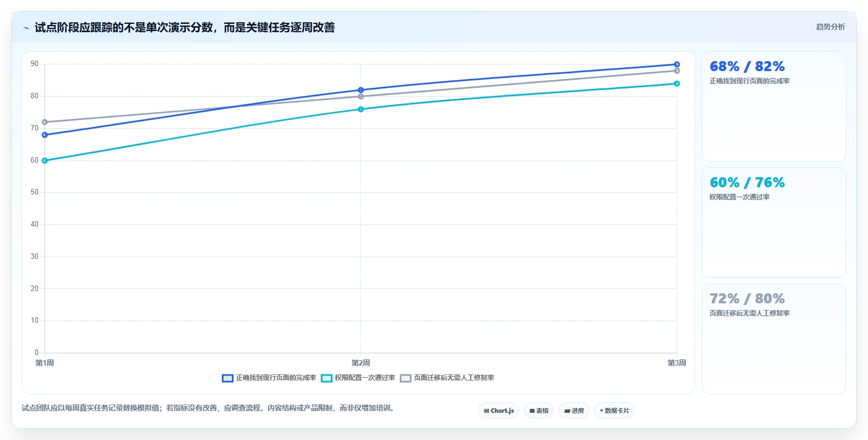Click the 68% / 82% card value
868x440 pixels.
pyautogui.click(x=747, y=67)
